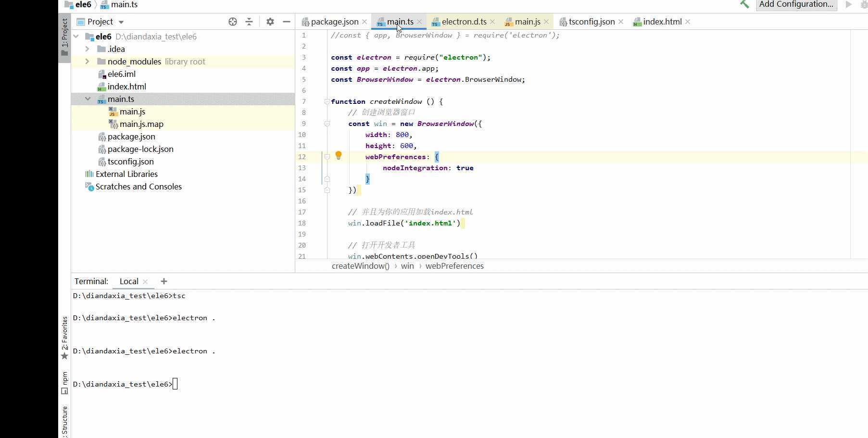Close the index.html editor tab
This screenshot has height=438, width=868.
click(x=688, y=22)
